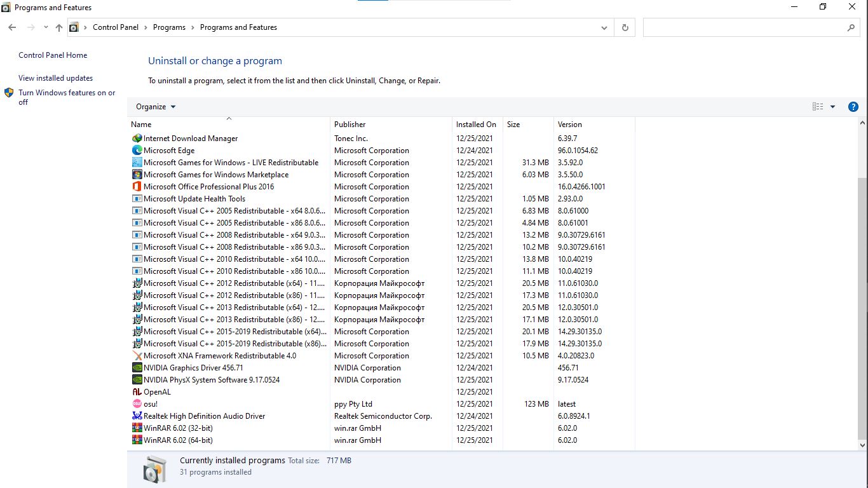The image size is (868, 488).
Task: Click the Control Panel search box
Action: (743, 27)
